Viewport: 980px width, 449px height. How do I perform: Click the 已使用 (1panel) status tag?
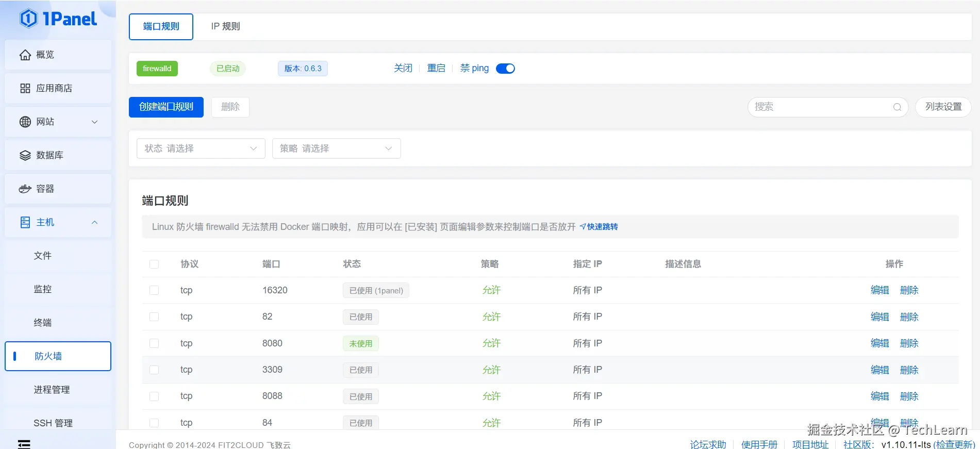[x=376, y=291]
